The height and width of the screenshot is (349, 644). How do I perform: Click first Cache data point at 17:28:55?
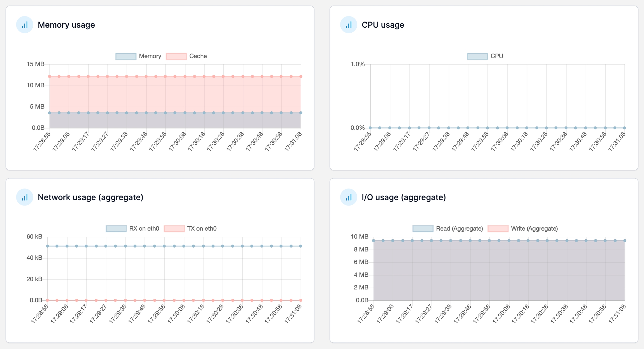49,77
